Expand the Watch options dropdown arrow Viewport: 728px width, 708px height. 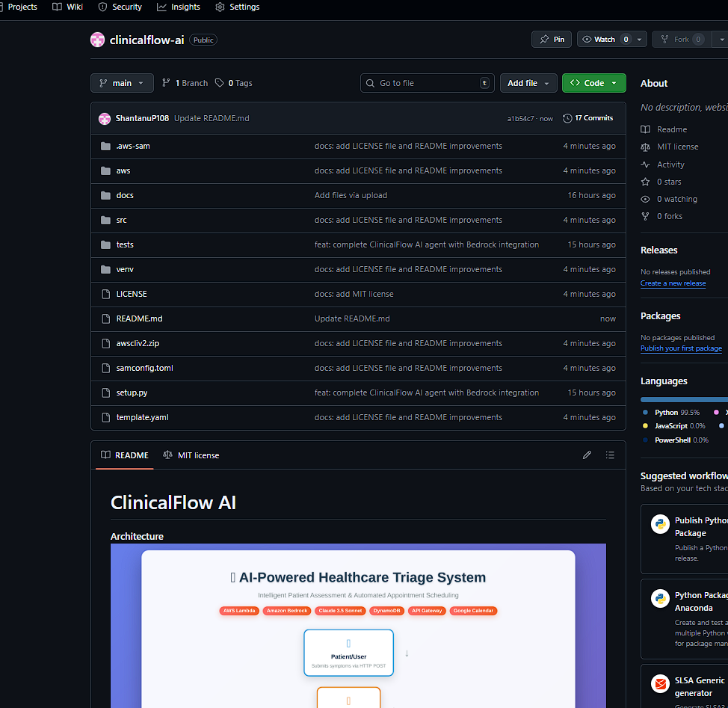(639, 40)
